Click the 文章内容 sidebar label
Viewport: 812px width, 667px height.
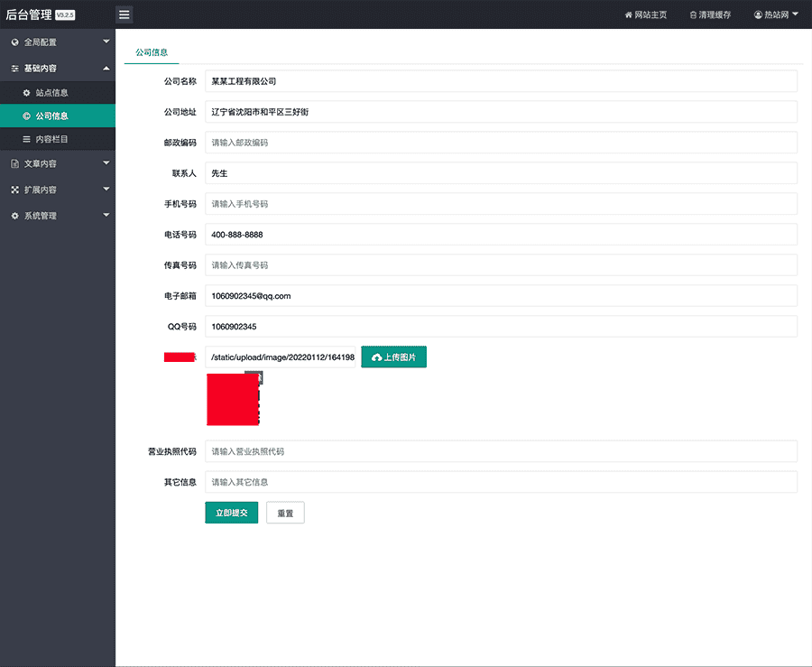[41, 163]
